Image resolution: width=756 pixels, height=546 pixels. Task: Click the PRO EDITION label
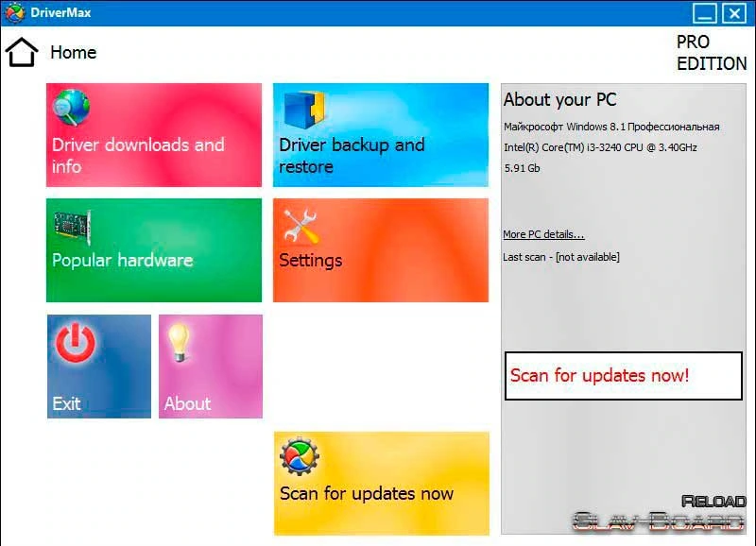pyautogui.click(x=712, y=53)
